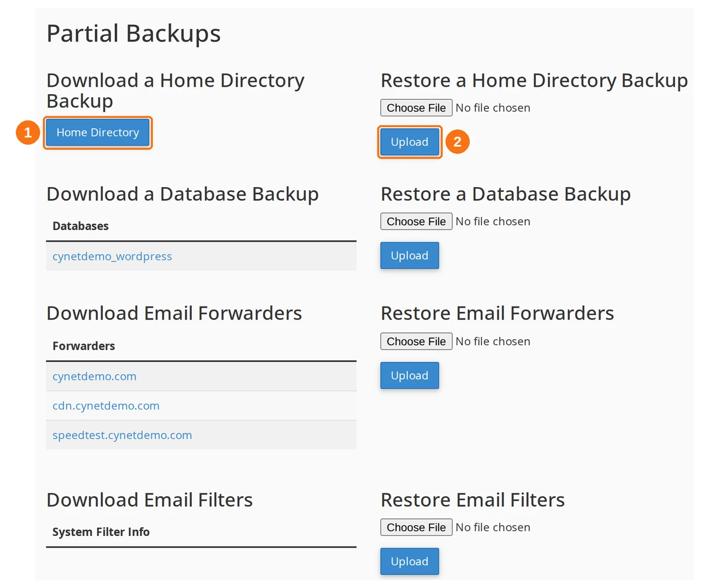Viewport: 702px width, 588px height.
Task: Click the Databases column header
Action: (81, 226)
